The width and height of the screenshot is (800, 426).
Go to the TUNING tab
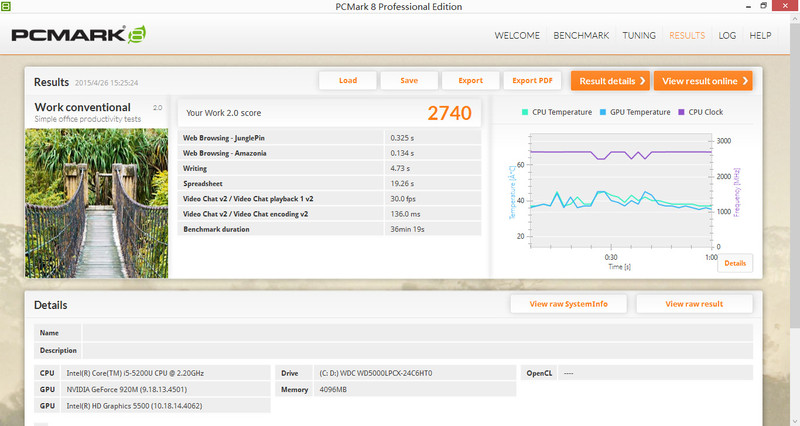click(x=639, y=36)
